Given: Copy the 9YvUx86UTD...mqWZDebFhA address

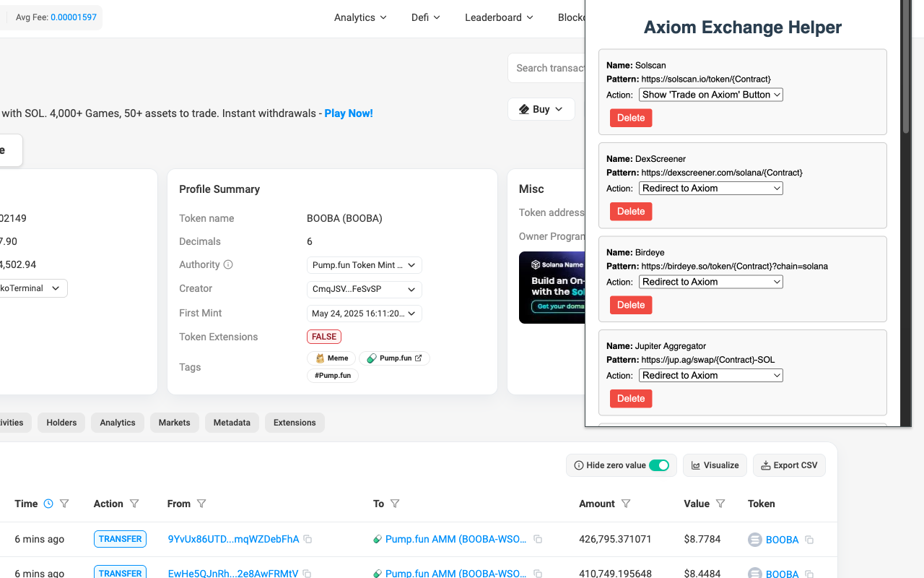Looking at the screenshot, I should click(308, 539).
